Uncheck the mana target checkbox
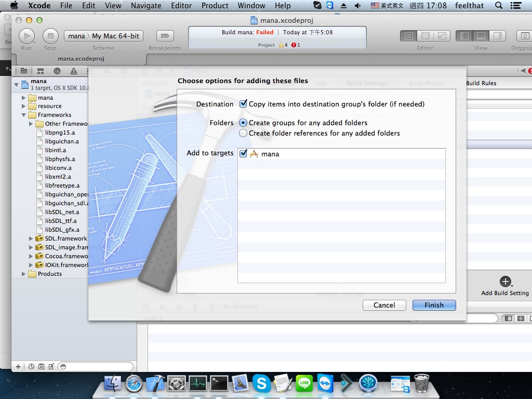 [x=243, y=153]
